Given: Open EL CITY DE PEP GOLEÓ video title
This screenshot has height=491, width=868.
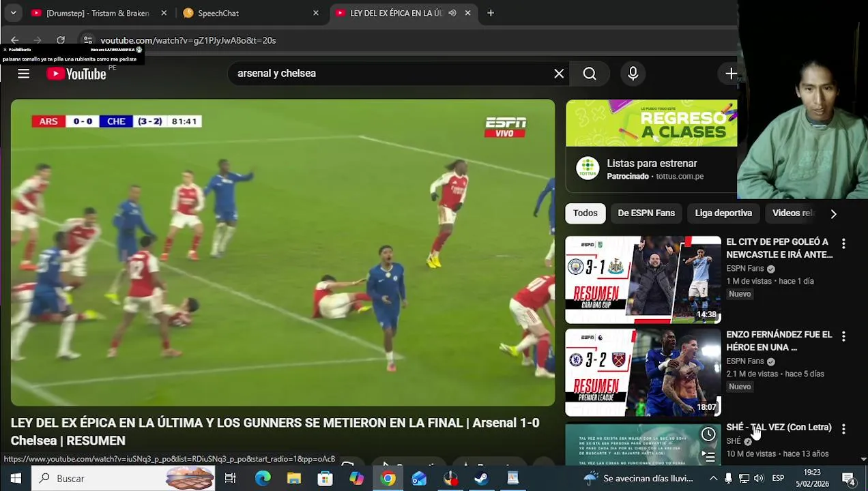Looking at the screenshot, I should pyautogui.click(x=779, y=248).
